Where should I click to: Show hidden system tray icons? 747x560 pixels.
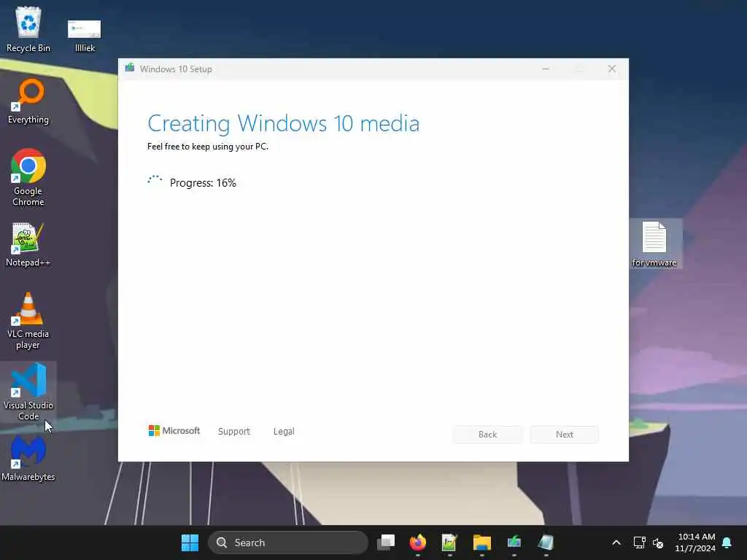coord(616,542)
